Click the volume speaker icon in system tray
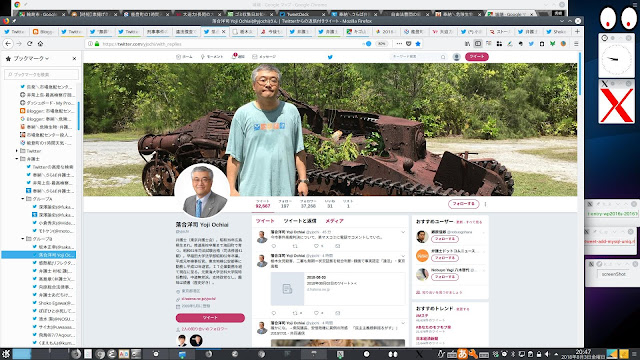 pos(547,354)
